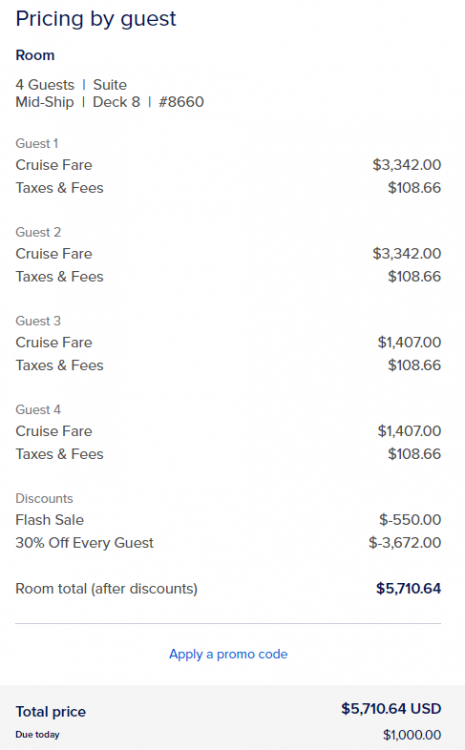Click Guest 1 Cruise Fare amount $3,342.00
This screenshot has width=465, height=750.
tap(407, 165)
